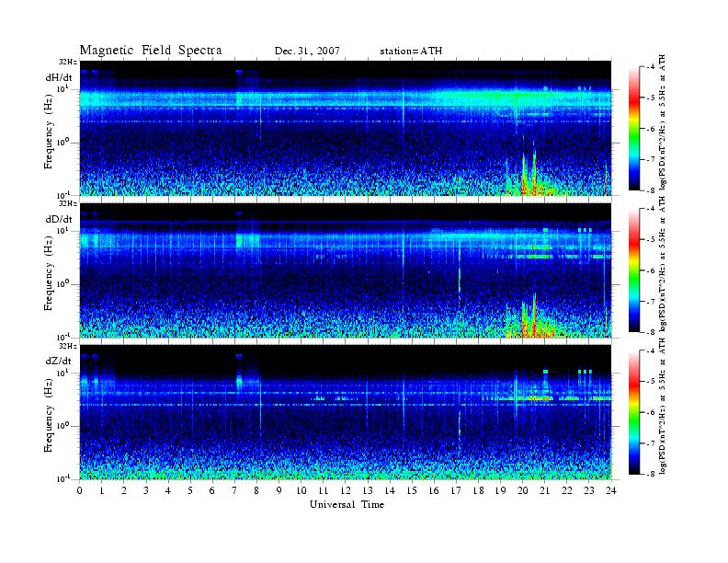The image size is (728, 563).
Task: Click the dH/dt panel label
Action: click(x=59, y=77)
